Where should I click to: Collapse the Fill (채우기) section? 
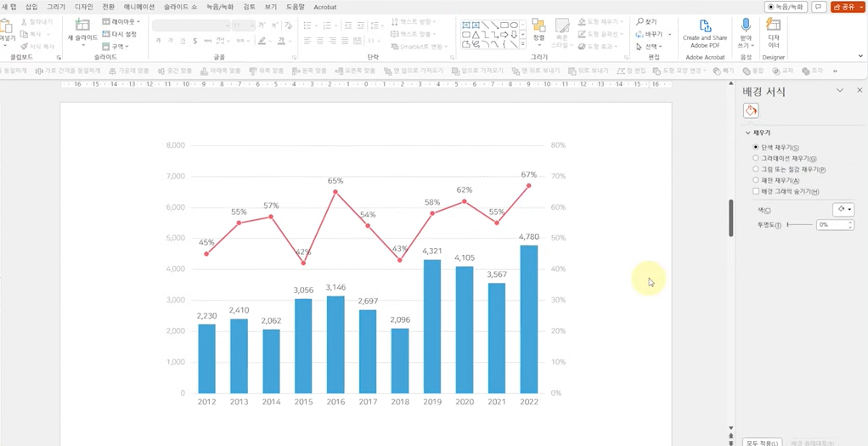[748, 133]
